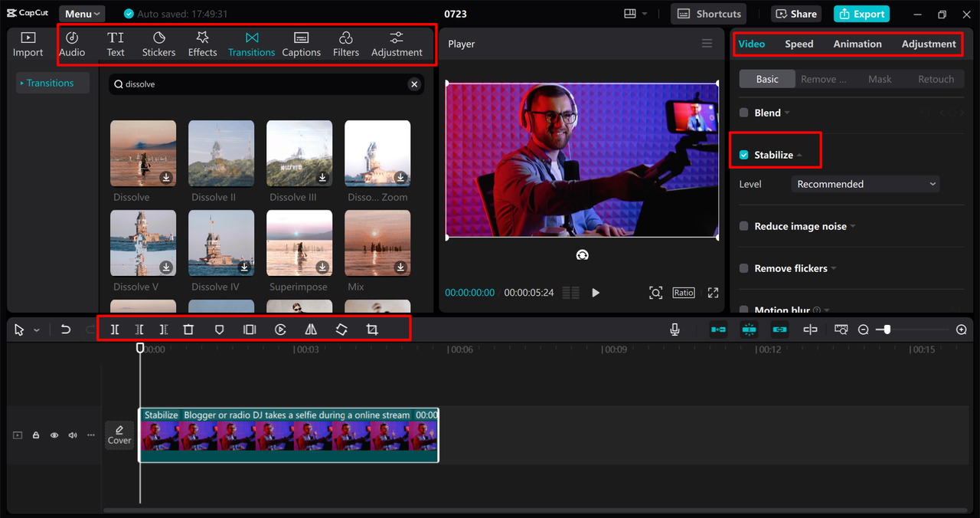The width and height of the screenshot is (980, 518).
Task: Click the Share button
Action: click(796, 14)
